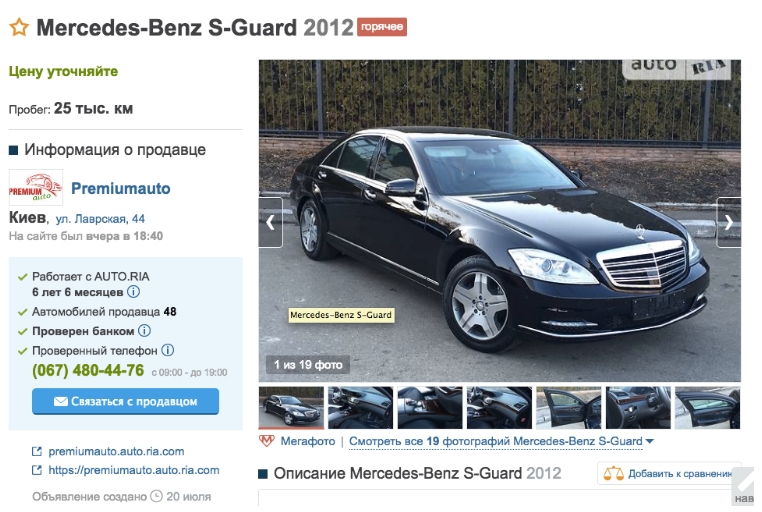Open address link 'ул. Лаврская, 44'
This screenshot has height=512, width=762.
point(100,219)
